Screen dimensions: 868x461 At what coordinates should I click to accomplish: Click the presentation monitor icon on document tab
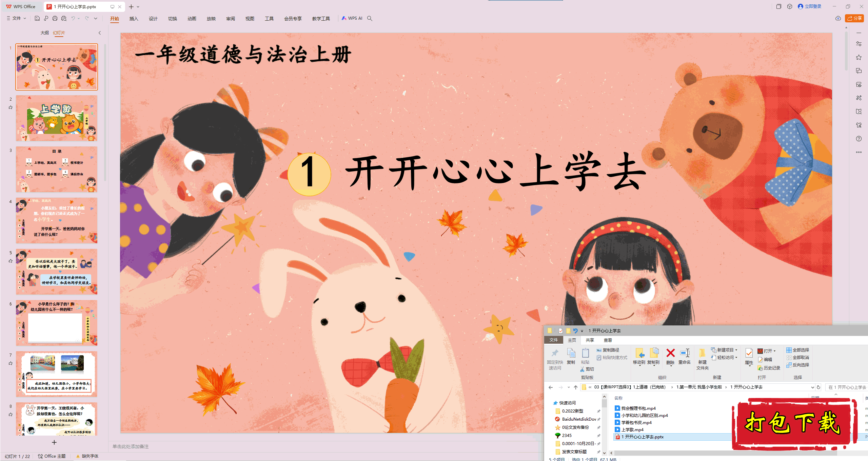pyautogui.click(x=112, y=6)
